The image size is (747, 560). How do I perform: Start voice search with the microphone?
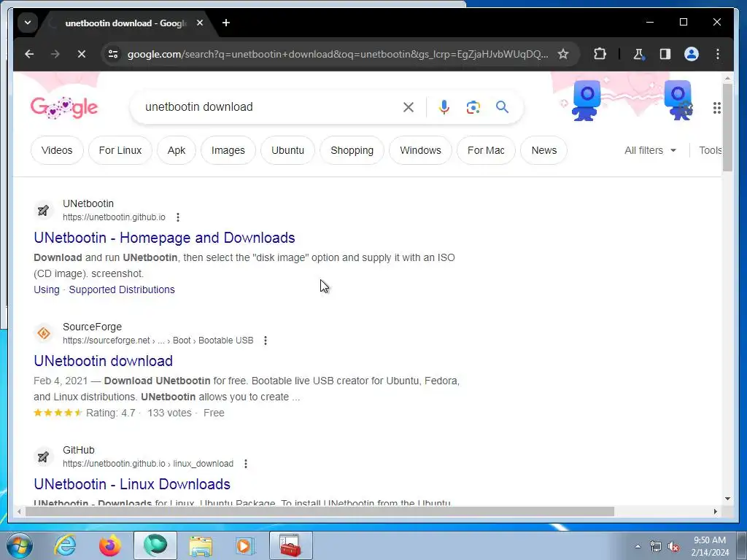(x=444, y=107)
